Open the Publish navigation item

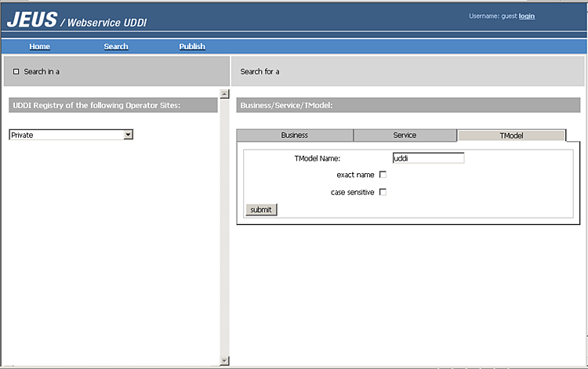coord(192,46)
